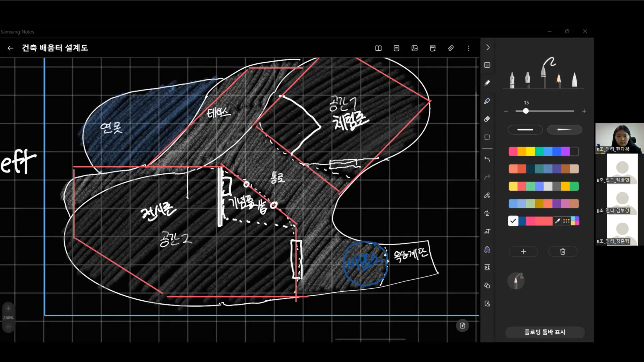Viewport: 644px width, 362px height.
Task: Pick the light gray swatch in third palette
Action: (548, 186)
